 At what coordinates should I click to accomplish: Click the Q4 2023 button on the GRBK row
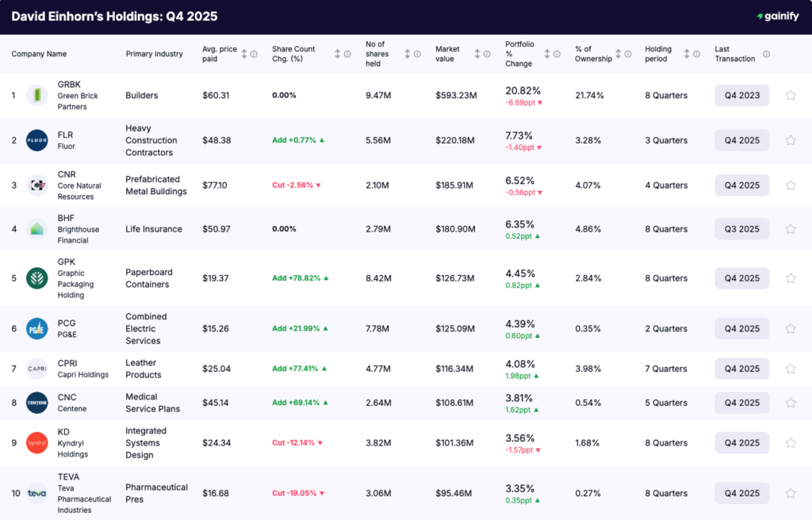tap(741, 95)
